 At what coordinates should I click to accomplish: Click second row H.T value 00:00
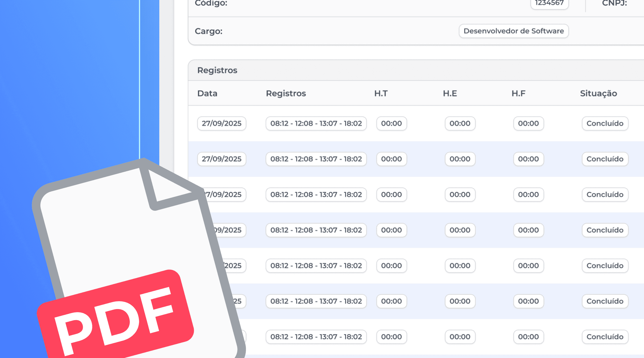point(391,159)
